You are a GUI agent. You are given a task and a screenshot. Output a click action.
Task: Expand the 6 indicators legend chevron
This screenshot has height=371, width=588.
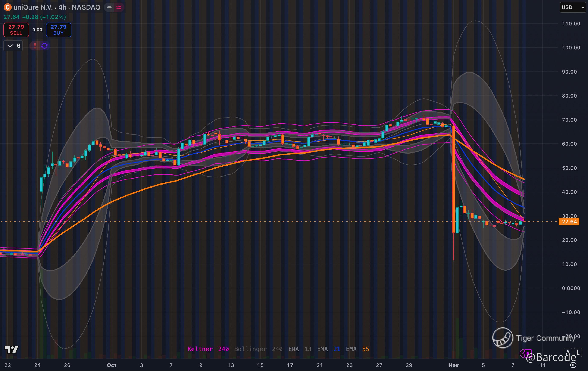[10, 46]
